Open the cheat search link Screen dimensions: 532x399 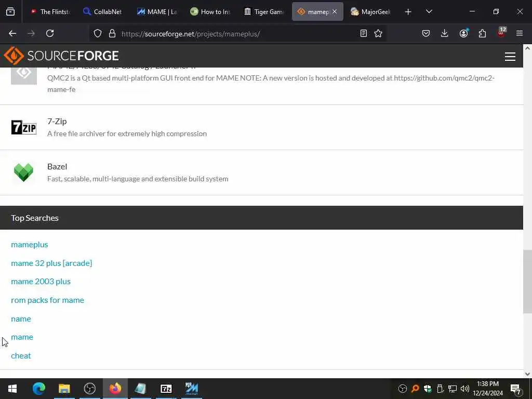tap(21, 355)
